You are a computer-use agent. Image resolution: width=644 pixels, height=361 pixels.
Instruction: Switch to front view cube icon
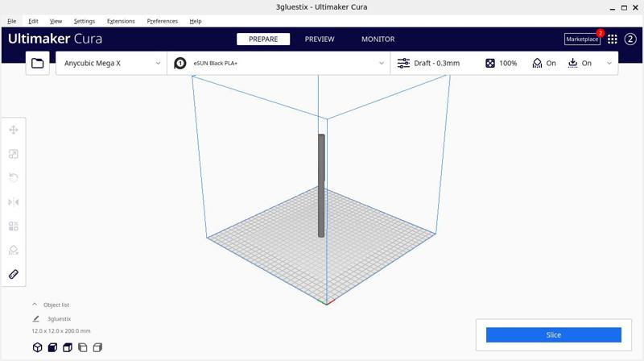pos(52,347)
